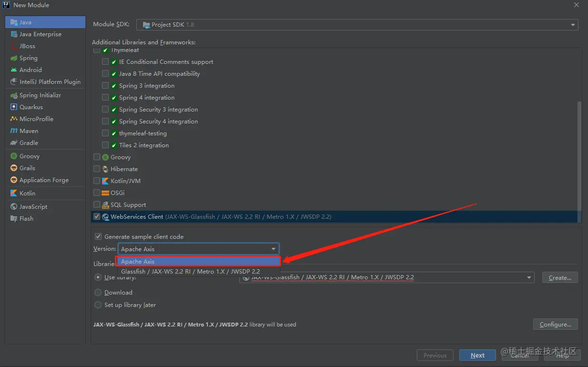
Task: Uncheck the WebServices Client checkbox
Action: pyautogui.click(x=97, y=217)
